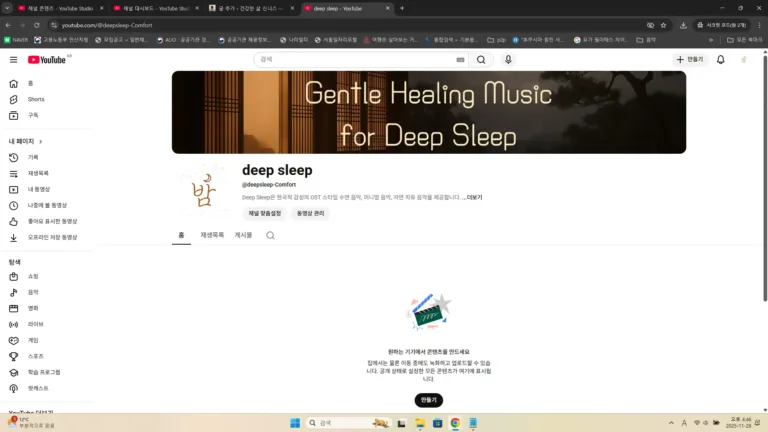Click the page vertical scrollbar
The width and height of the screenshot is (768, 432).
[765, 176]
